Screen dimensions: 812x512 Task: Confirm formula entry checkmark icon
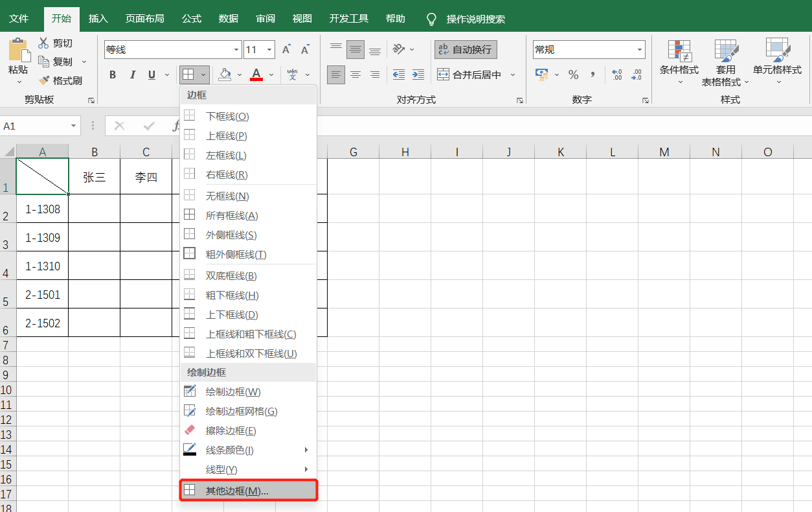pyautogui.click(x=150, y=126)
